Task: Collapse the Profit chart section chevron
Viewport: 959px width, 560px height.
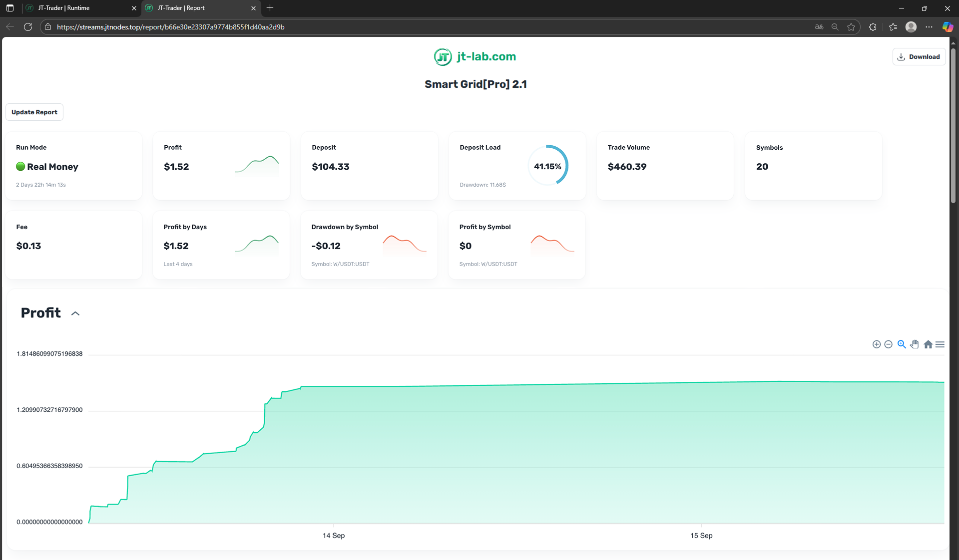Action: 75,313
